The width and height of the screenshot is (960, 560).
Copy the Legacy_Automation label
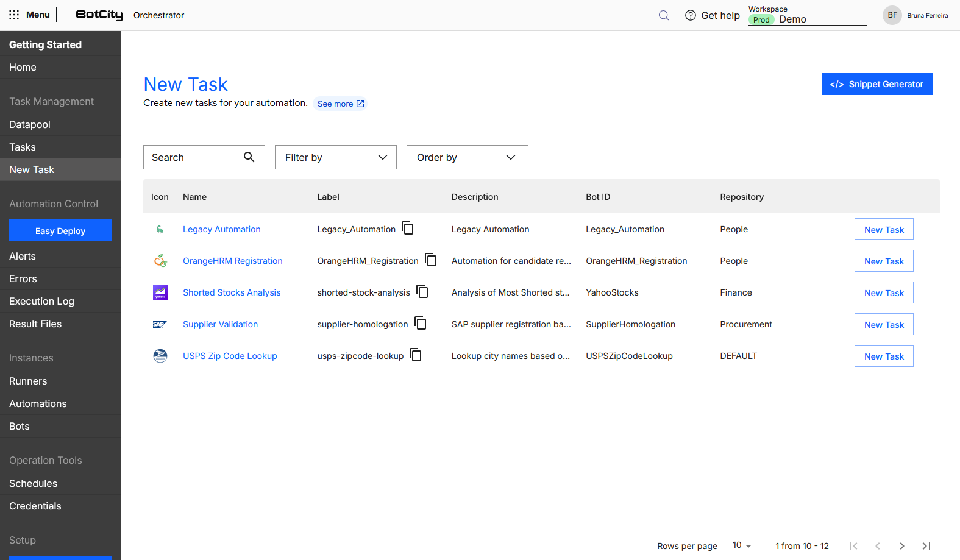point(408,229)
